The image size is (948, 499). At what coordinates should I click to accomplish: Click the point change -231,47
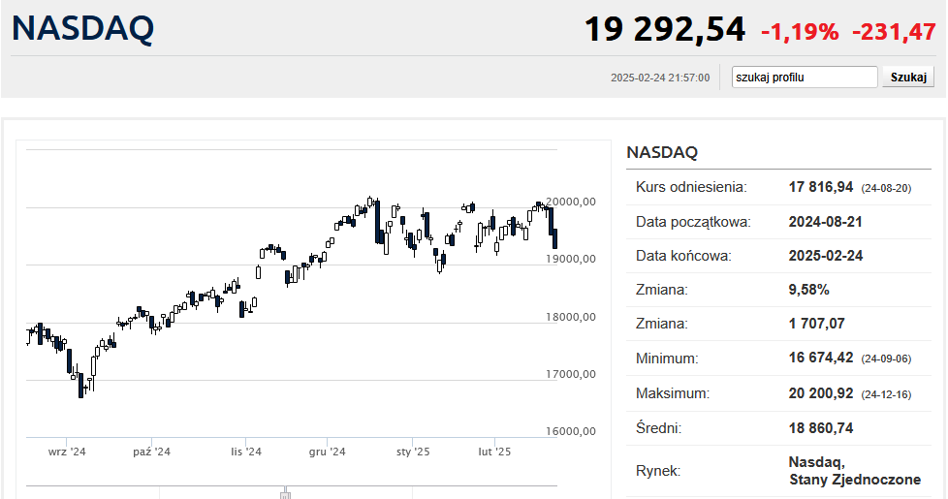[x=894, y=31]
